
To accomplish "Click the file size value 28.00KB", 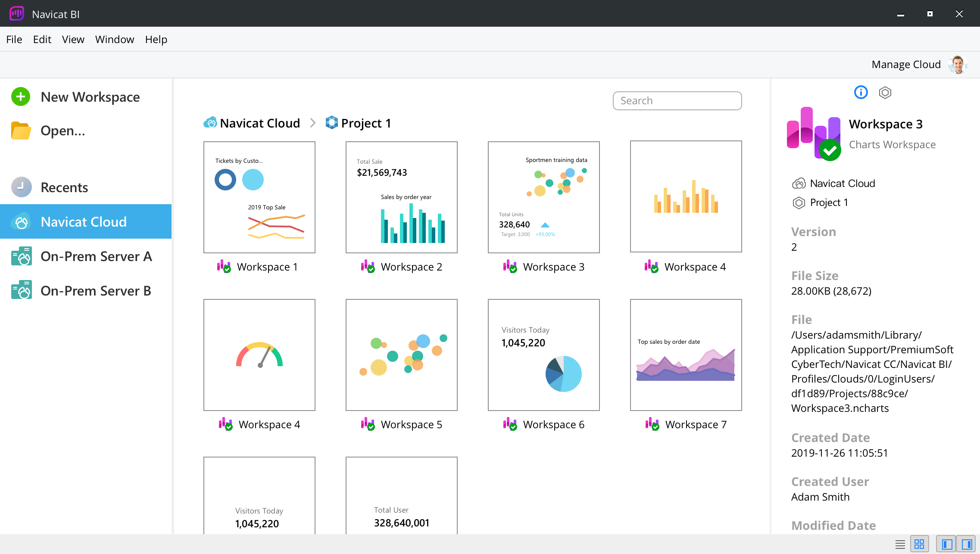I will [x=831, y=291].
